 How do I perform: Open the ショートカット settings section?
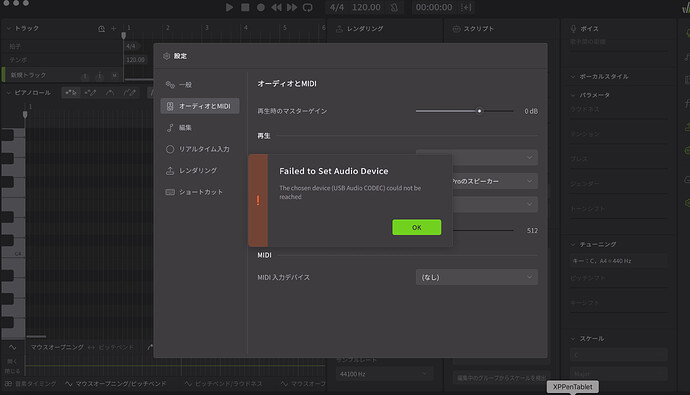200,192
